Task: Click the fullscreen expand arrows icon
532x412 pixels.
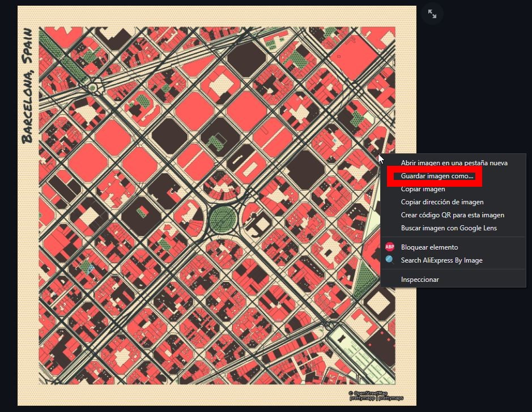Action: click(x=432, y=14)
